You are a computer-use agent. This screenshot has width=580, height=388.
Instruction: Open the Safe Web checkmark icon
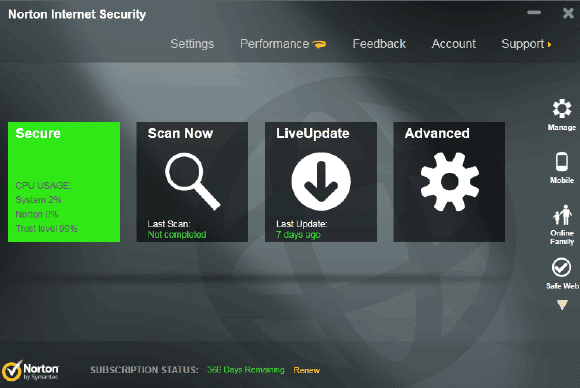click(562, 267)
